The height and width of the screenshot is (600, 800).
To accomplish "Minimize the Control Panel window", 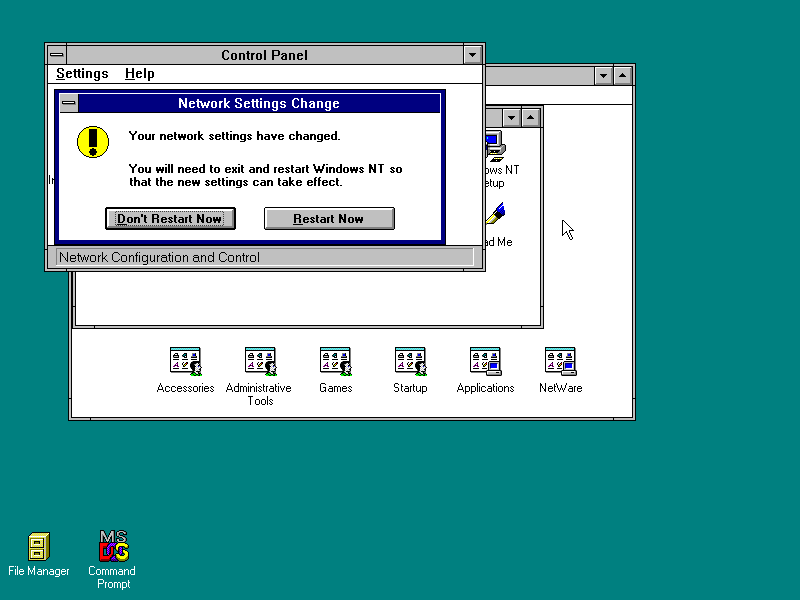I will tap(472, 55).
